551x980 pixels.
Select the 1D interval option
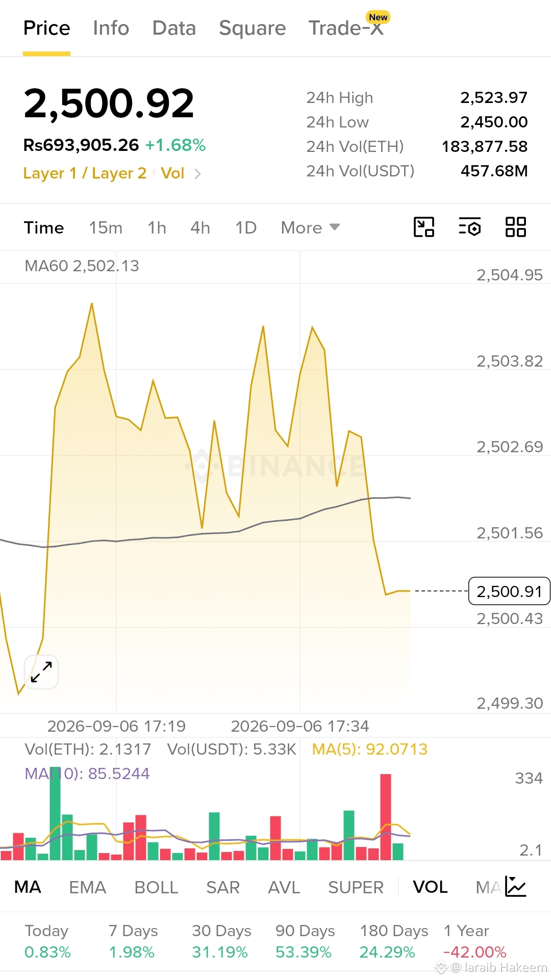tap(246, 227)
